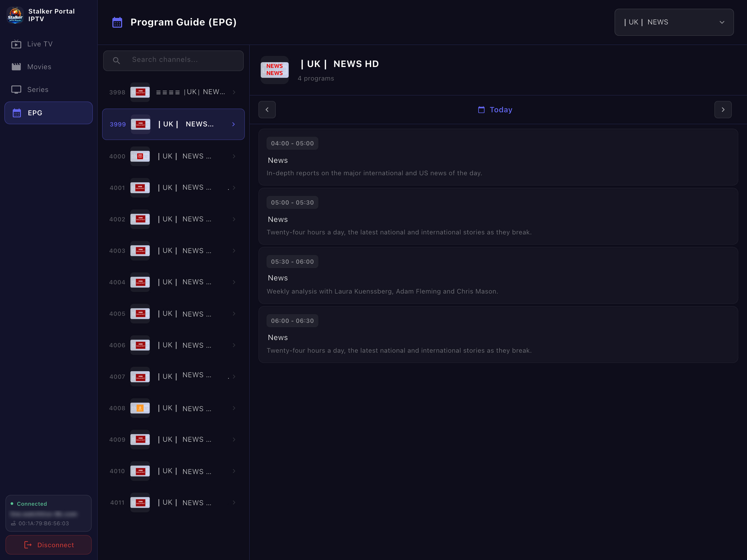Viewport: 747px width, 560px height.
Task: Open channel 4010 logo thumbnail
Action: pyautogui.click(x=140, y=471)
